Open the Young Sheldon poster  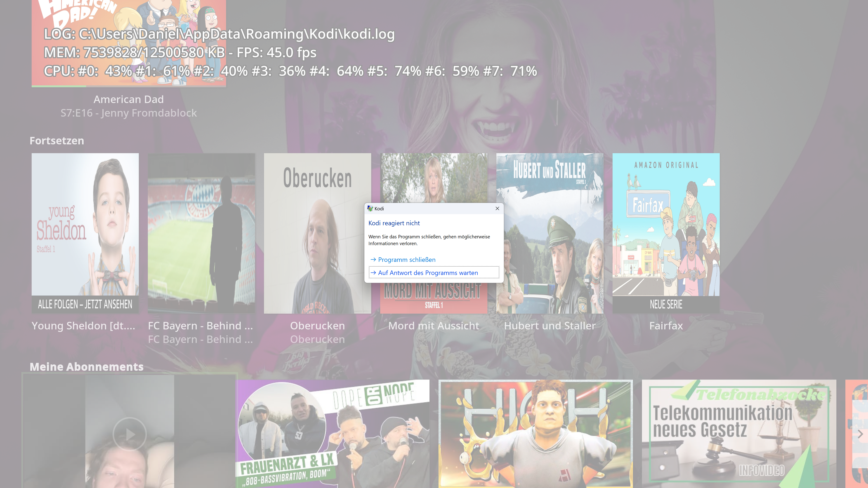point(85,233)
